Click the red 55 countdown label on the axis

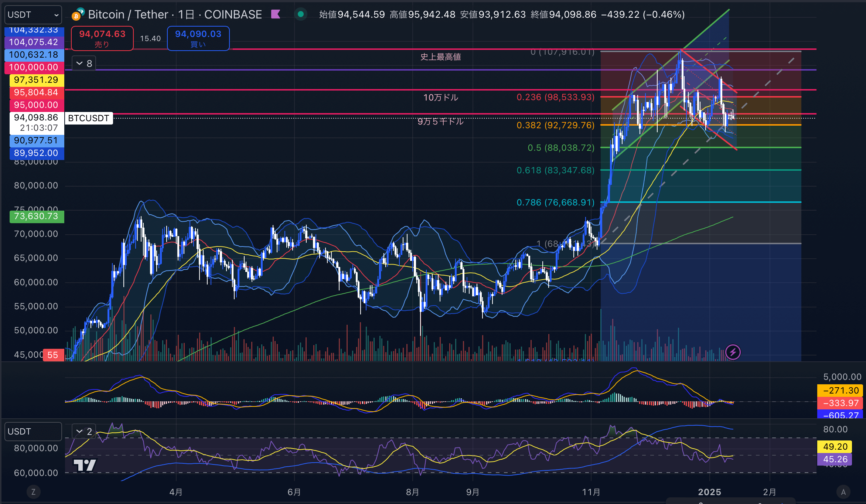click(53, 355)
